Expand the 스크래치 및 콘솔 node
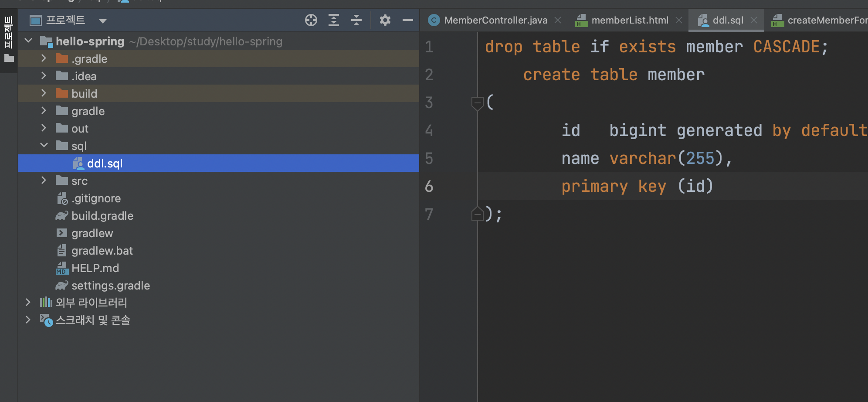Screen dimensions: 868x402 [28, 320]
